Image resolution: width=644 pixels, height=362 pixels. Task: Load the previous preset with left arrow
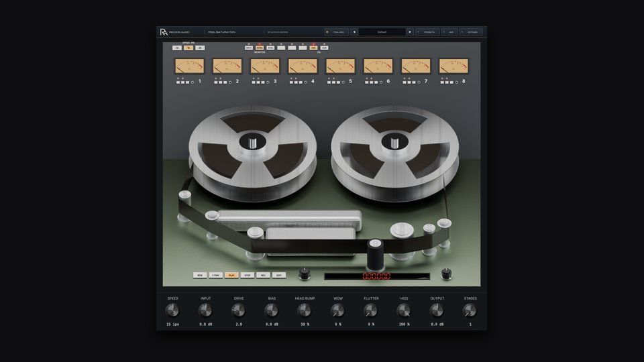354,32
